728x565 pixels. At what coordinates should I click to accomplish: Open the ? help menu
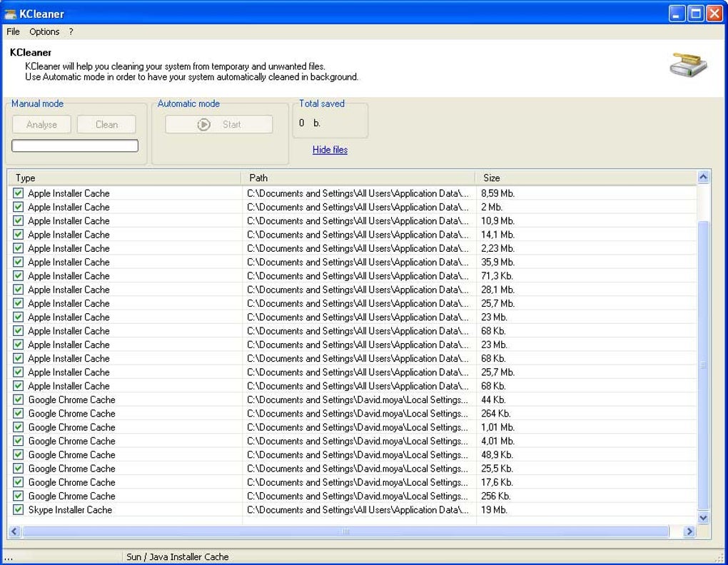pyautogui.click(x=69, y=31)
